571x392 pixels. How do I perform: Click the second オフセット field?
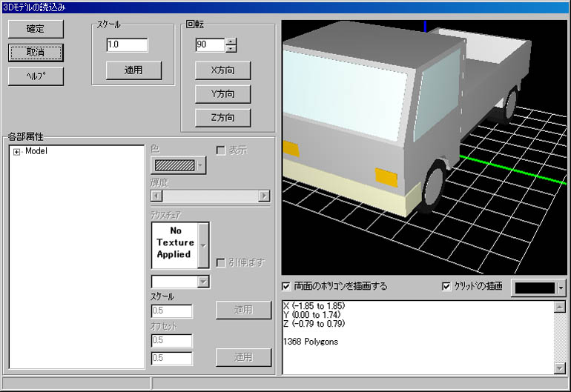[x=171, y=358]
